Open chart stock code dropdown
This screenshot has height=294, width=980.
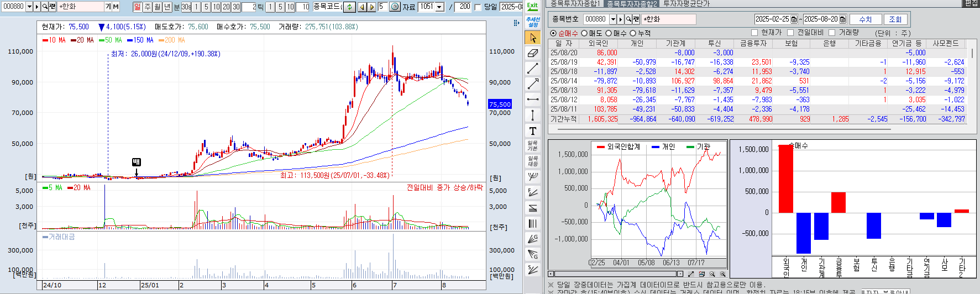tap(29, 7)
